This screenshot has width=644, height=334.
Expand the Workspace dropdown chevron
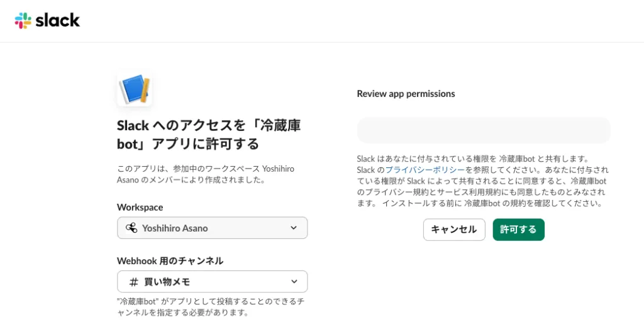point(294,228)
